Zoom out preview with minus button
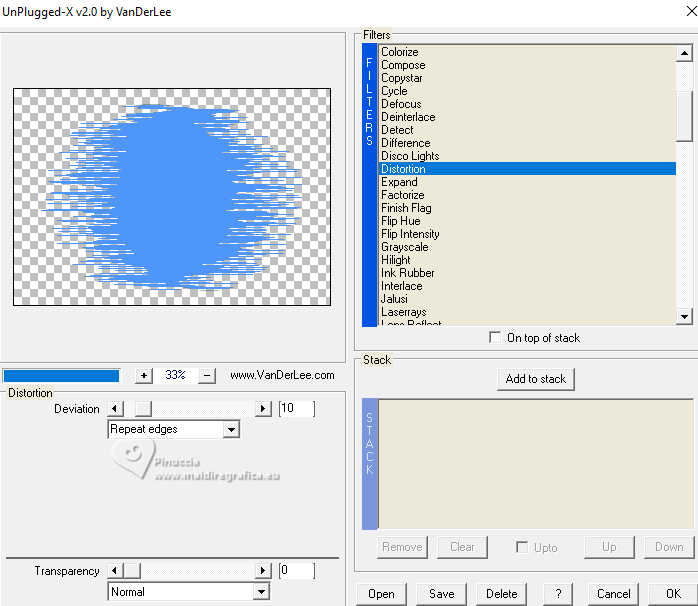This screenshot has height=606, width=698. [x=207, y=375]
